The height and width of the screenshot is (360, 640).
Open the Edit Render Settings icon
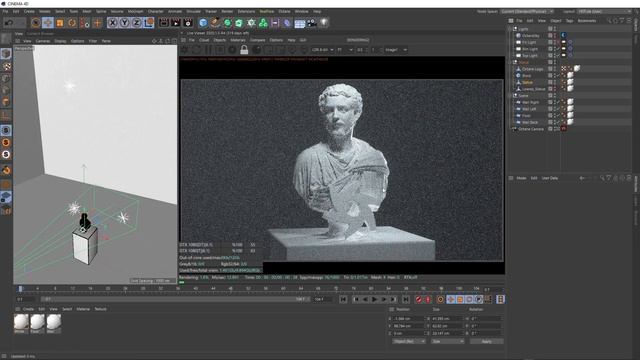[x=188, y=23]
